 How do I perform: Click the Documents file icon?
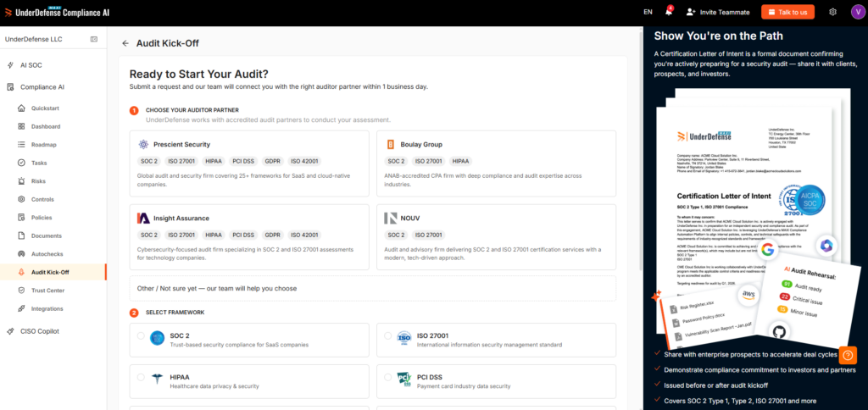pos(21,235)
